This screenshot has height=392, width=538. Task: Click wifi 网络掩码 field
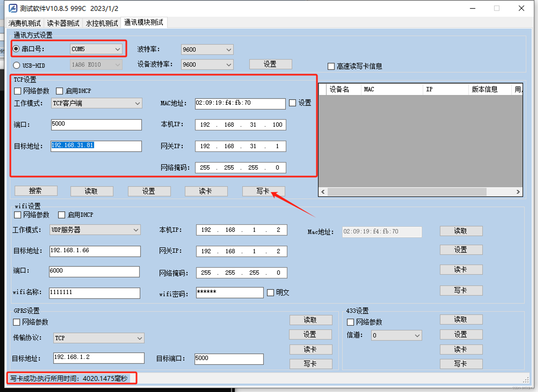tap(242, 273)
